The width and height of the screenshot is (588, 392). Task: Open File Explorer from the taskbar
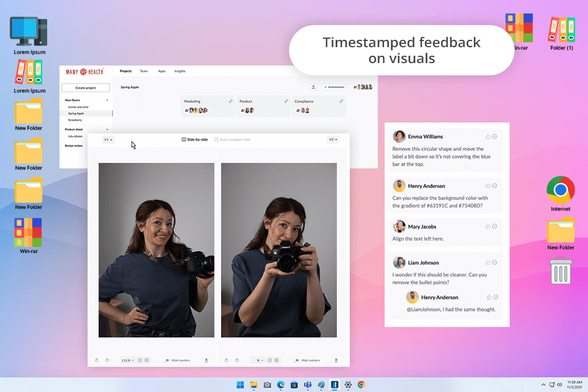(x=254, y=385)
